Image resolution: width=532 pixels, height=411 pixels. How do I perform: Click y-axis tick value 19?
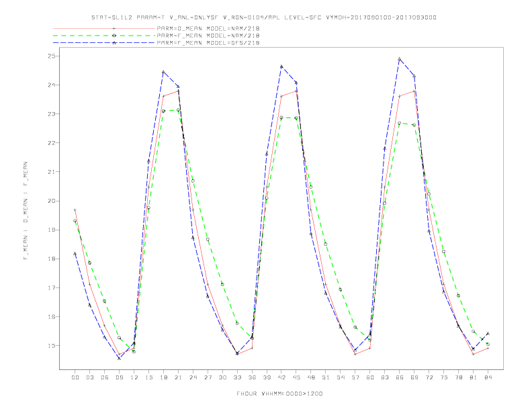pos(52,230)
